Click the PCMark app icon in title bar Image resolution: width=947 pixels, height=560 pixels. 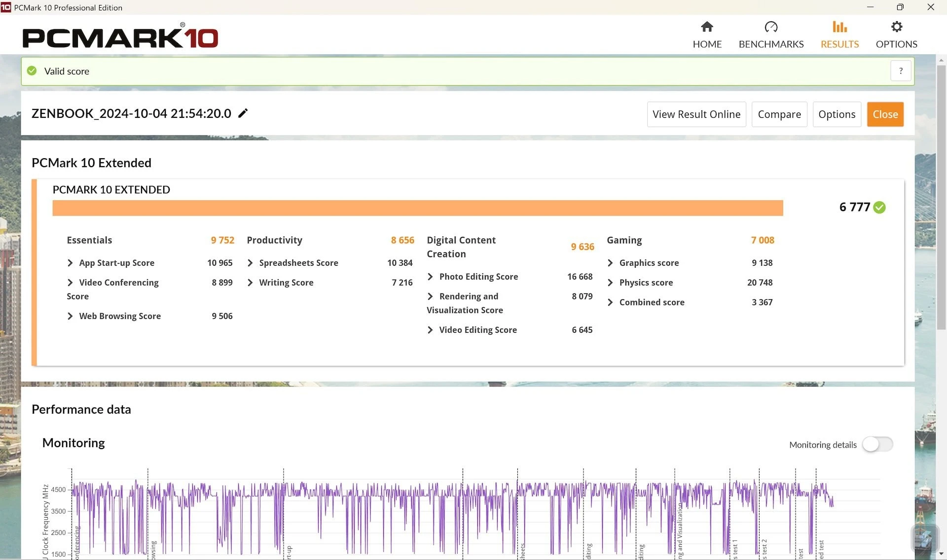point(6,7)
